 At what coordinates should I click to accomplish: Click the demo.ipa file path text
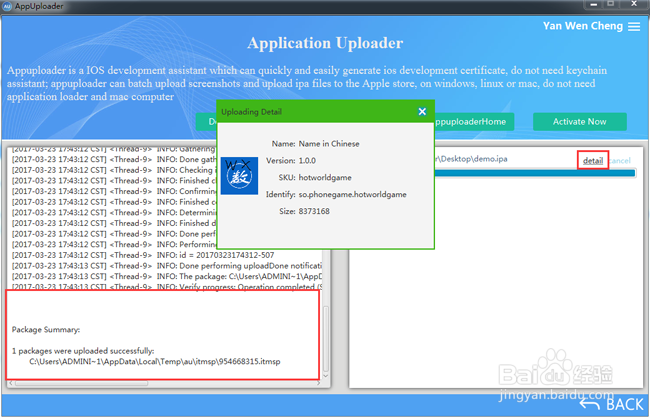click(x=471, y=159)
